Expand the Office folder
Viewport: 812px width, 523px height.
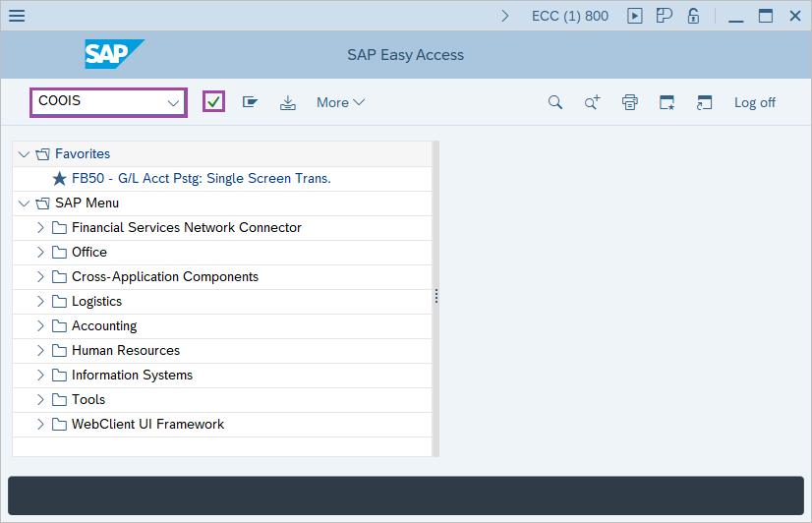tap(40, 253)
